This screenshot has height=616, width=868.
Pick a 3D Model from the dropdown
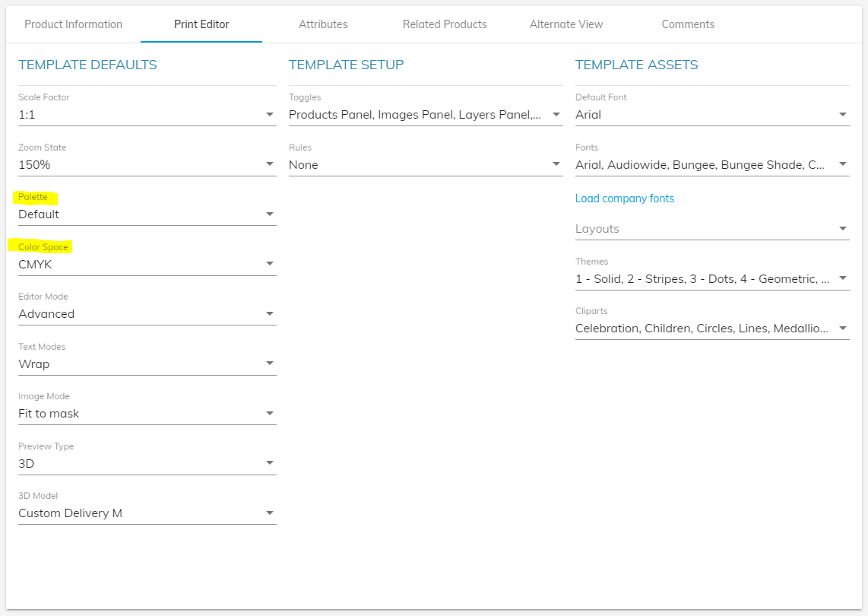(x=147, y=513)
